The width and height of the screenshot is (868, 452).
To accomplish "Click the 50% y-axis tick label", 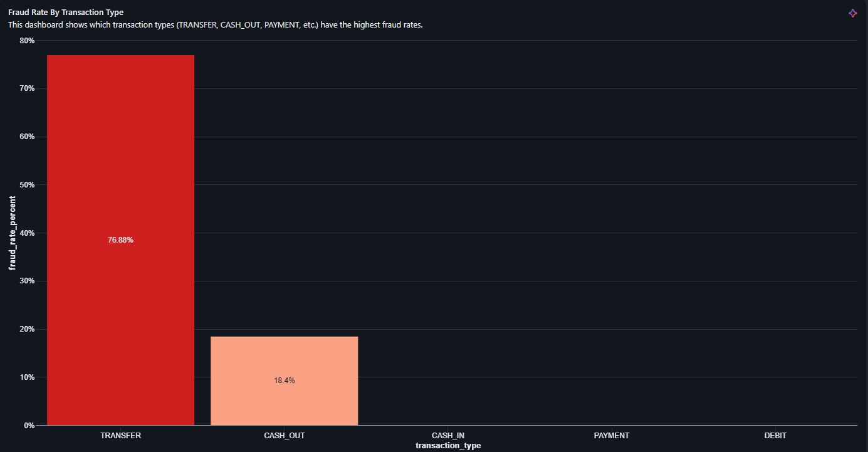I will (28, 185).
